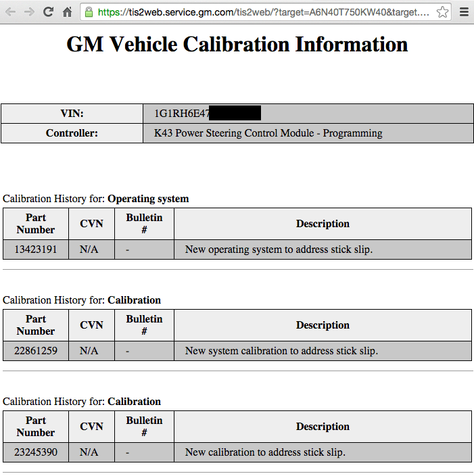
Task: Click the VIN: label cell
Action: (x=72, y=114)
